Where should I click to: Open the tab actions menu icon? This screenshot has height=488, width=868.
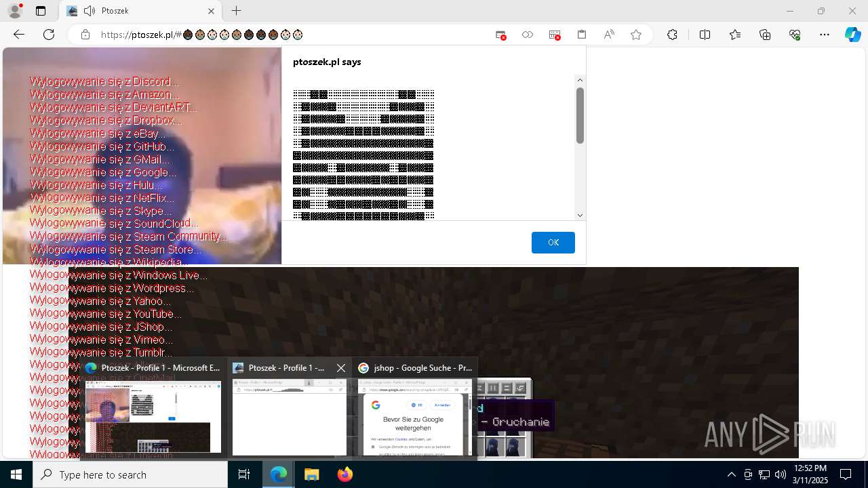pos(41,11)
